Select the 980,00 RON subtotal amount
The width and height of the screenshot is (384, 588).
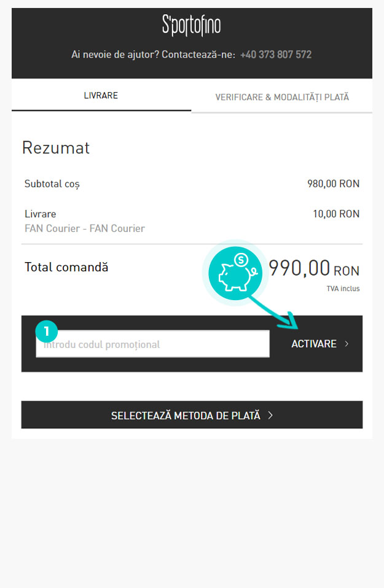(333, 184)
